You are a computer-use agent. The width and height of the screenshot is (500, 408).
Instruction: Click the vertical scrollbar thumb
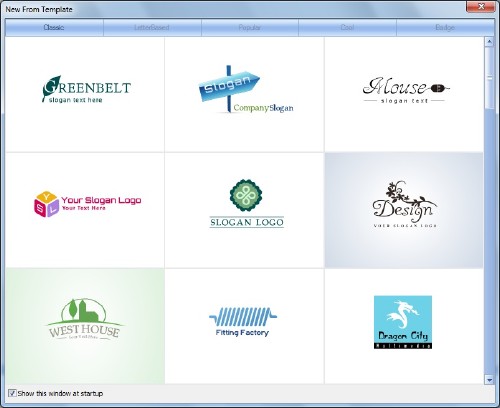(489, 78)
